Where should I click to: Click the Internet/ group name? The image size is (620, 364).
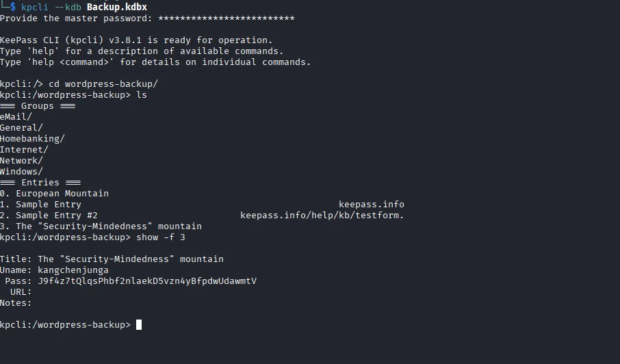24,150
